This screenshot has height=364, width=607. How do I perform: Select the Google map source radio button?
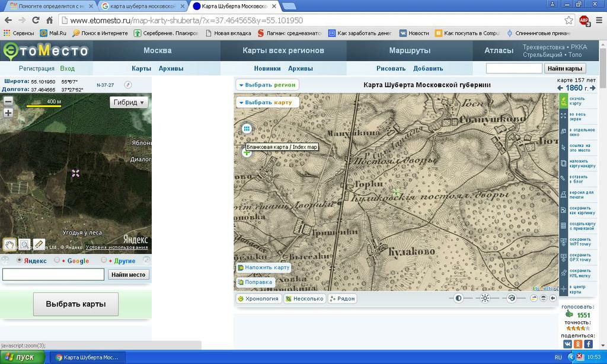click(x=57, y=260)
